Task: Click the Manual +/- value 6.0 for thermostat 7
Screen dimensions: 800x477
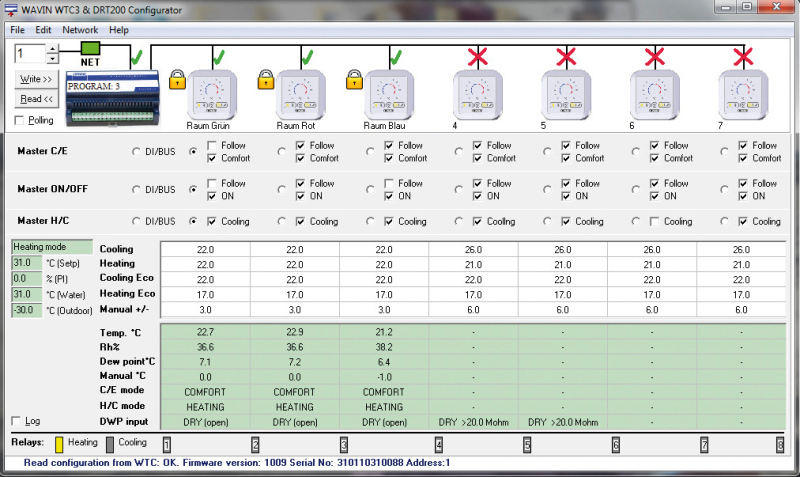Action: 741,310
